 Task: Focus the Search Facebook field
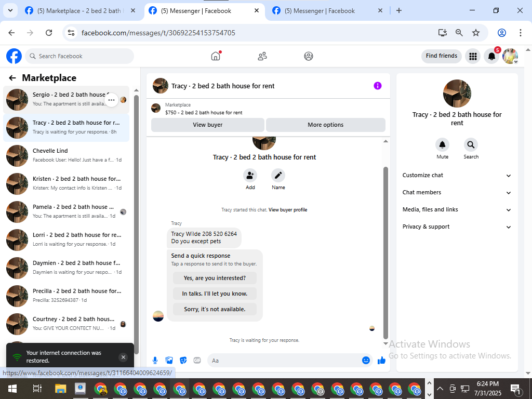click(x=79, y=56)
